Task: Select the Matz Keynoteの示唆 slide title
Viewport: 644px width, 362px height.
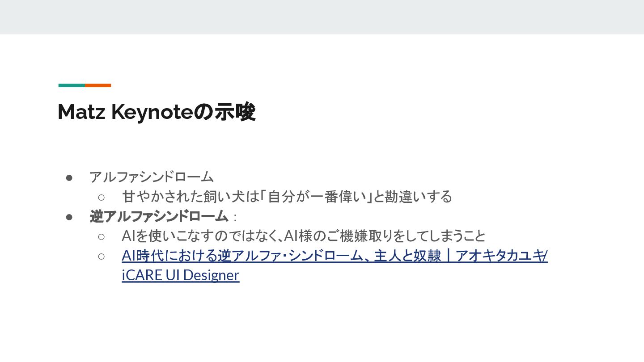Action: 156,112
